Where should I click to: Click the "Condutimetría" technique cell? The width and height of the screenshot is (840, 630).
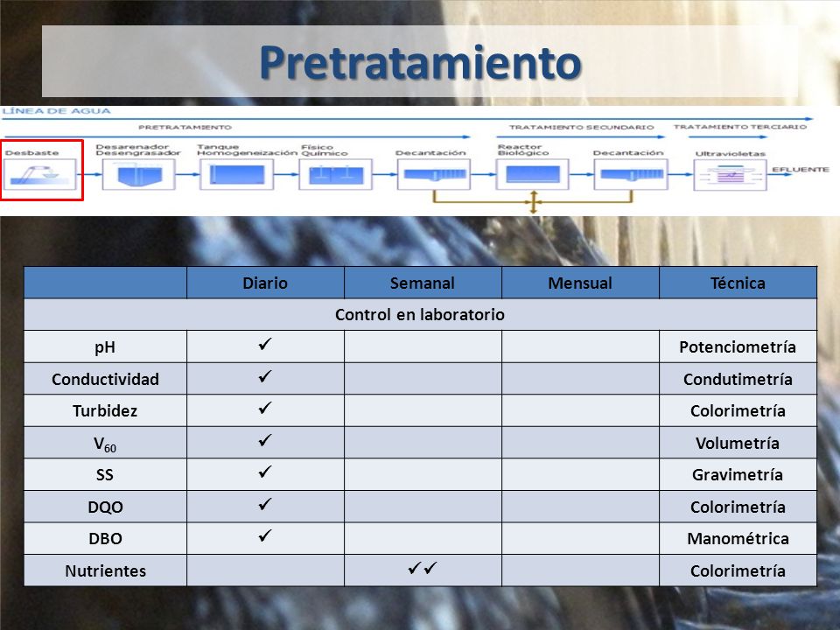(x=738, y=379)
